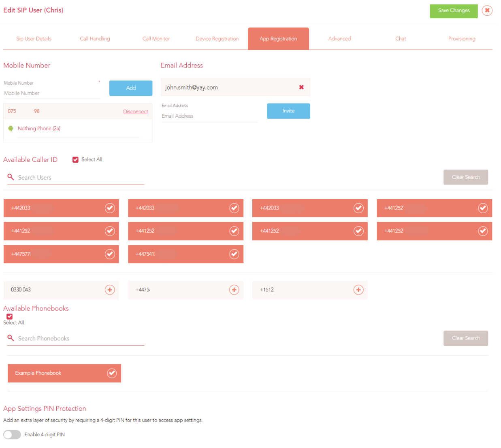
Task: Click the search icon in Search Users
Action: (11, 177)
